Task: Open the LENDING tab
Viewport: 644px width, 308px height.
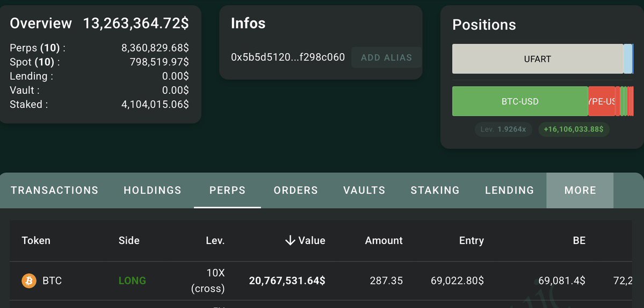Action: (x=509, y=190)
